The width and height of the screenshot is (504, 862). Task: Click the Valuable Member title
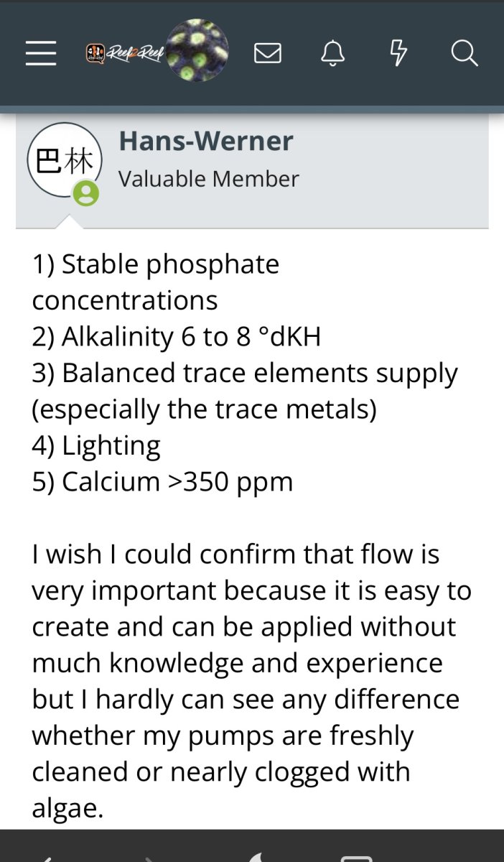click(x=209, y=179)
